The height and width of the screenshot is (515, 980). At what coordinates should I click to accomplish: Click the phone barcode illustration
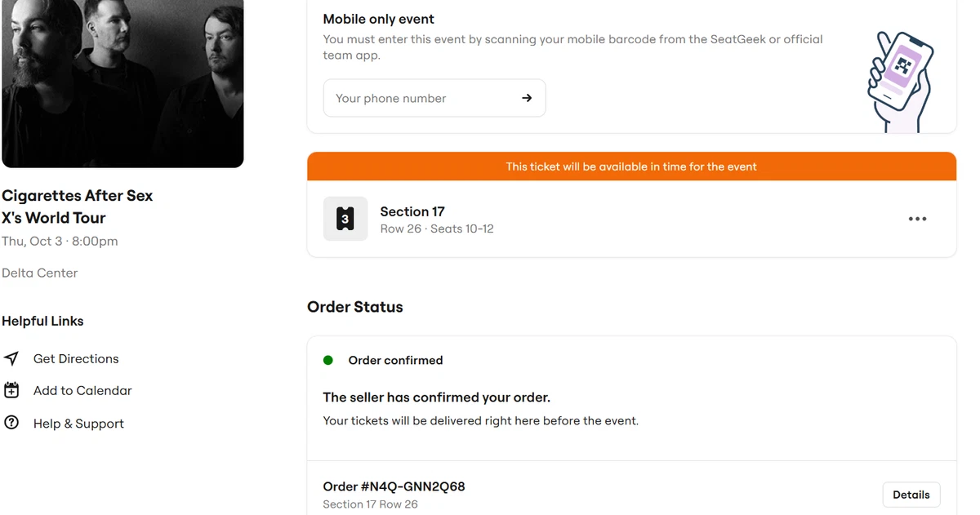click(899, 82)
